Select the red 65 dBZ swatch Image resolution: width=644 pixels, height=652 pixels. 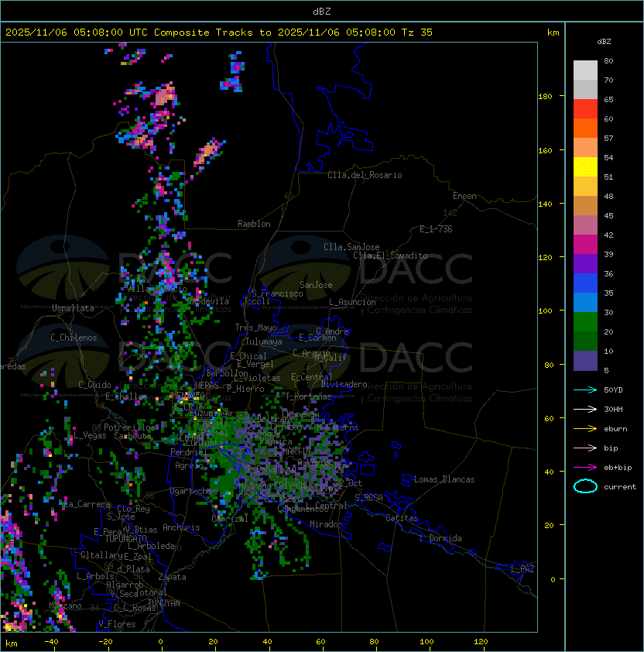(585, 108)
